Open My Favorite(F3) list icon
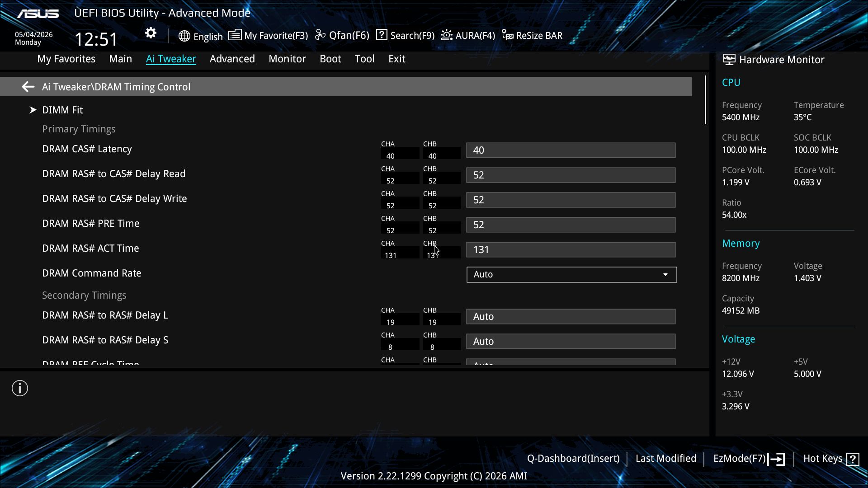This screenshot has width=868, height=488. pos(235,35)
